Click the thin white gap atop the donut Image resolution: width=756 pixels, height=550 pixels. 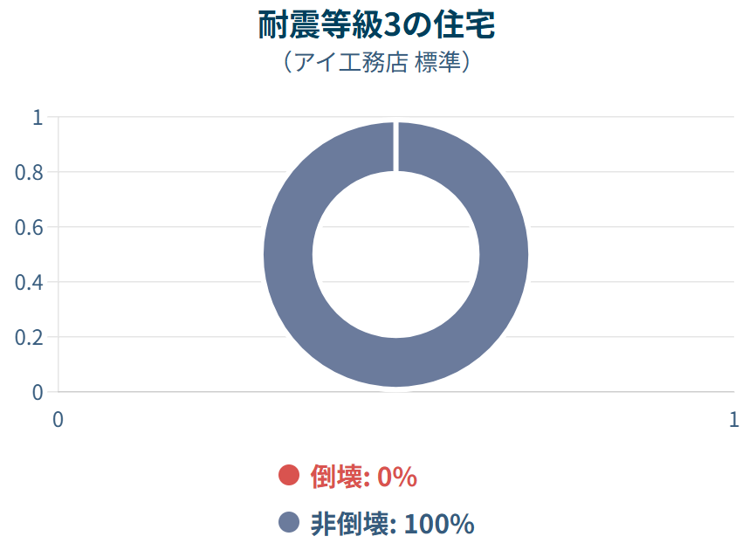click(395, 146)
